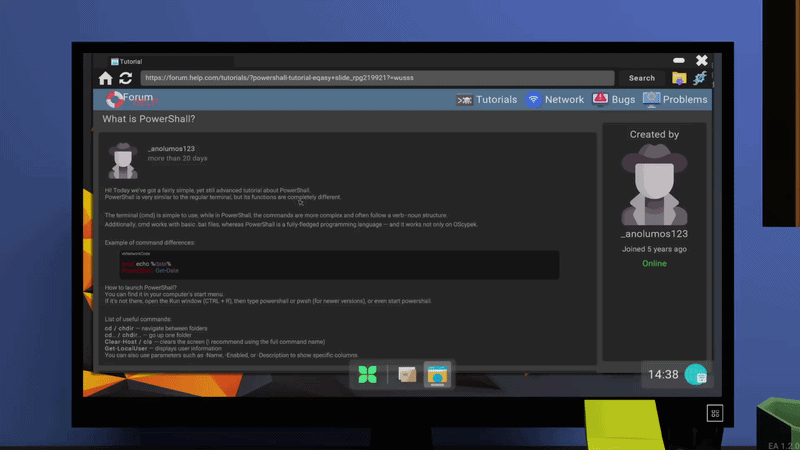Select the browser app icon in the taskbar
The height and width of the screenshot is (450, 800).
437,374
